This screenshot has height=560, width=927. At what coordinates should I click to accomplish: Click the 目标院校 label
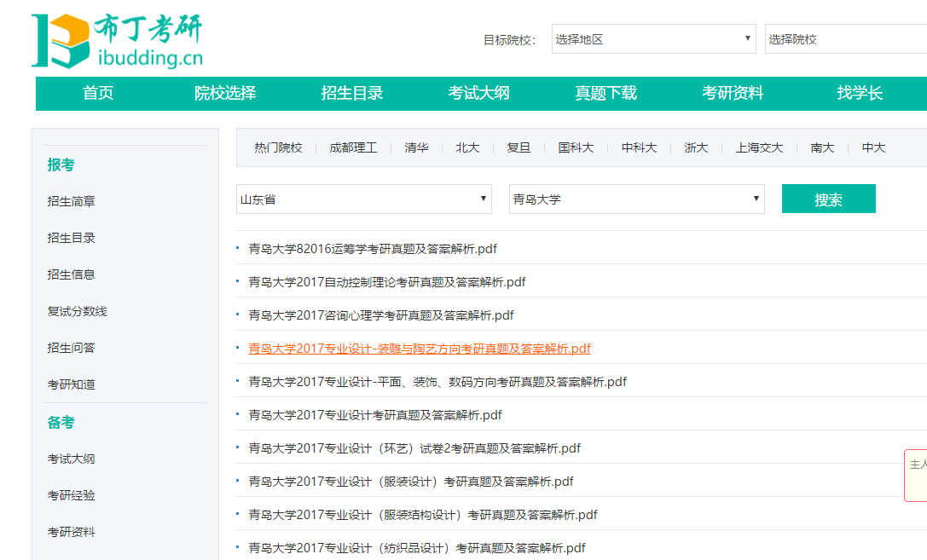[x=510, y=40]
